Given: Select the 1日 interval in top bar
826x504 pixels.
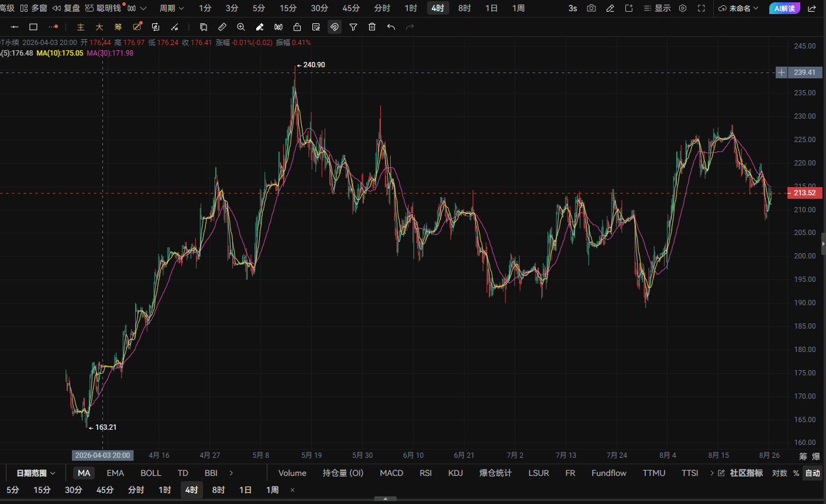Looking at the screenshot, I should [x=491, y=8].
